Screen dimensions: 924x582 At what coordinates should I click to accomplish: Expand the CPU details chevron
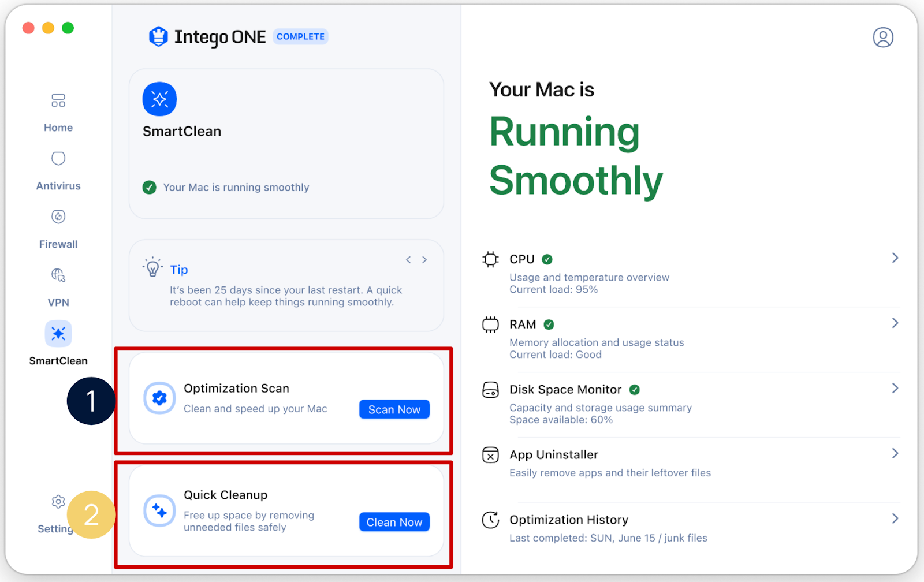click(895, 258)
